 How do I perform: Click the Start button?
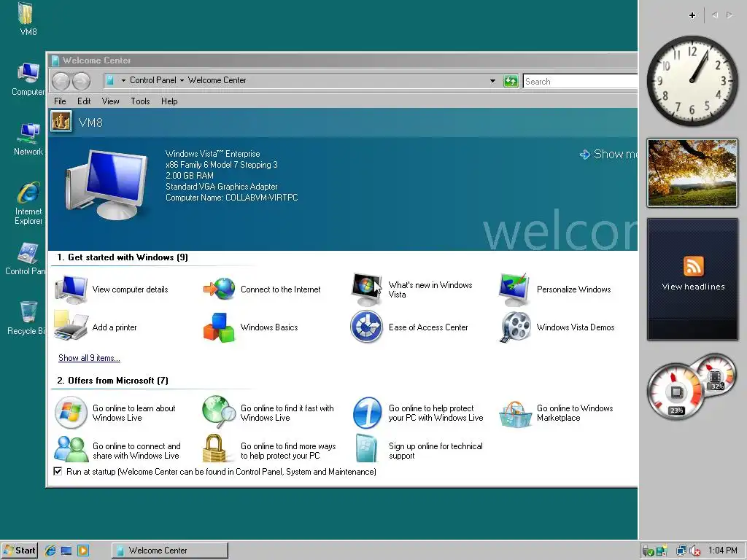point(19,551)
